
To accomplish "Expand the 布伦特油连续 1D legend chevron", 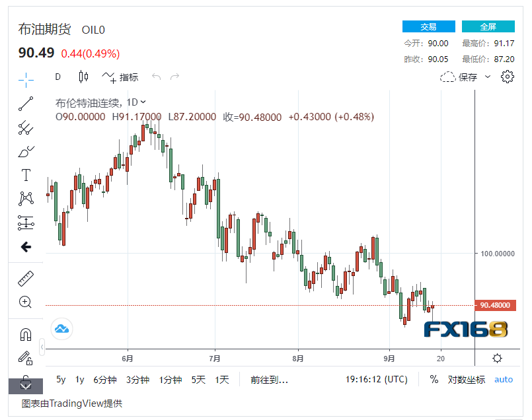I will coord(143,102).
